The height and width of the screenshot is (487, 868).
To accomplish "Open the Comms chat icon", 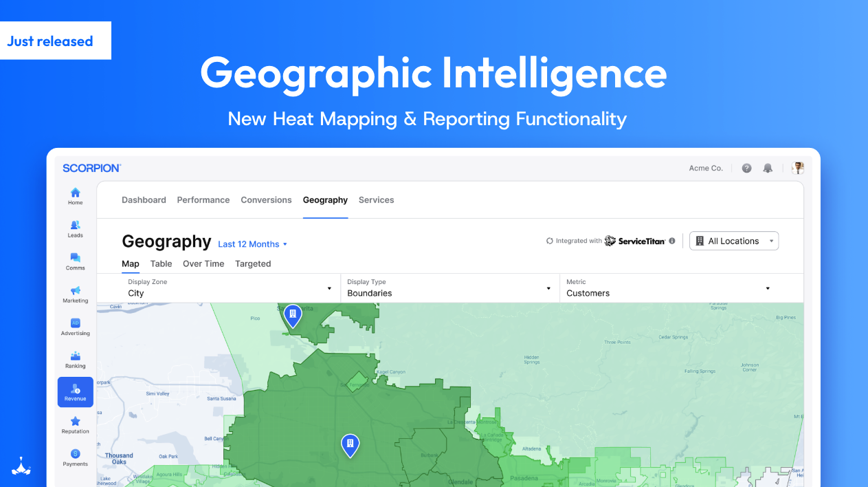I will point(76,259).
